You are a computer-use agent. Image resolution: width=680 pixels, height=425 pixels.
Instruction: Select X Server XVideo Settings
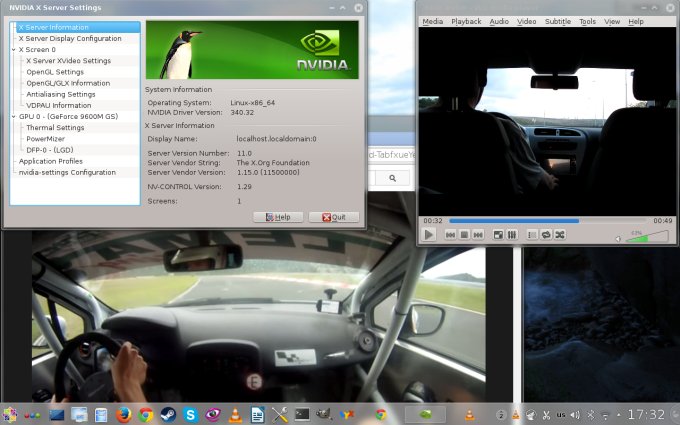(x=69, y=61)
